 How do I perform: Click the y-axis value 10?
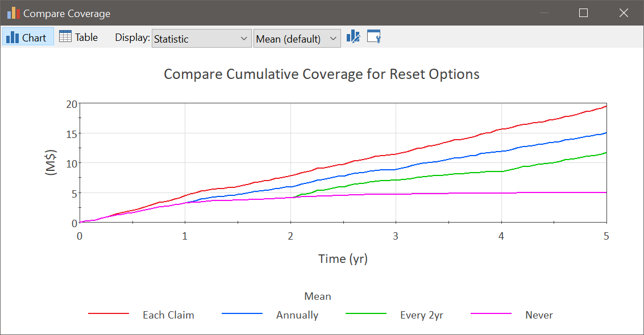[x=72, y=164]
